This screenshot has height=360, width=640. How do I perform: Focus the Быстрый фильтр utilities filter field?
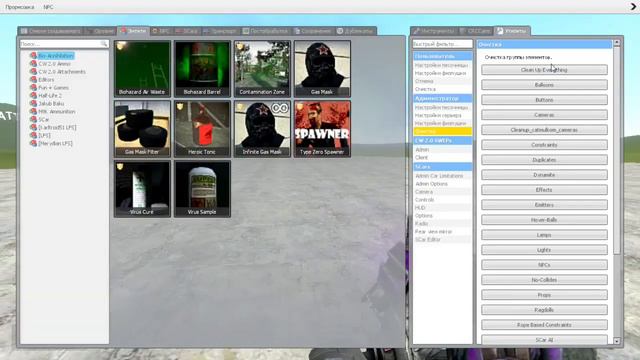click(x=442, y=44)
